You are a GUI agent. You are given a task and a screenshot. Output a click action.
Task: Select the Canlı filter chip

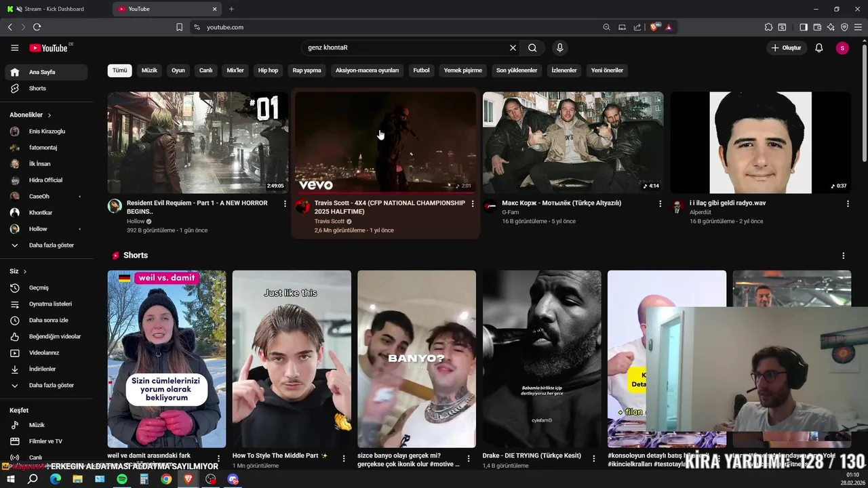206,70
